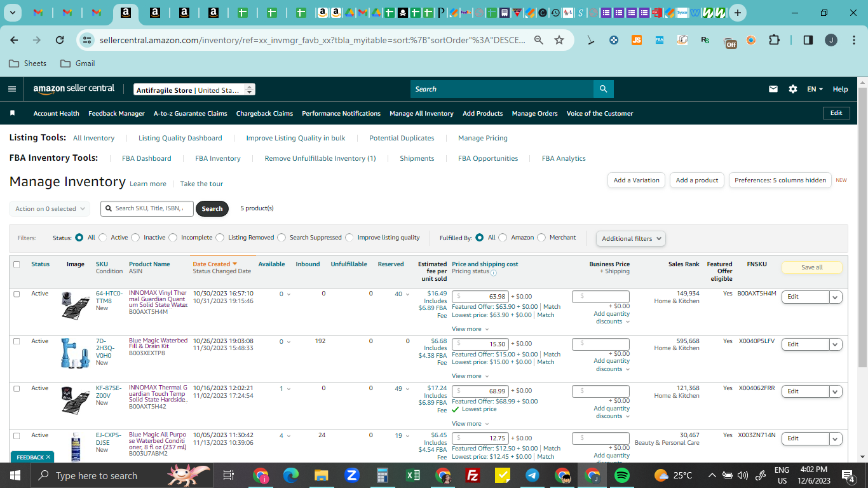Click the pricing status info icon

coord(494,273)
